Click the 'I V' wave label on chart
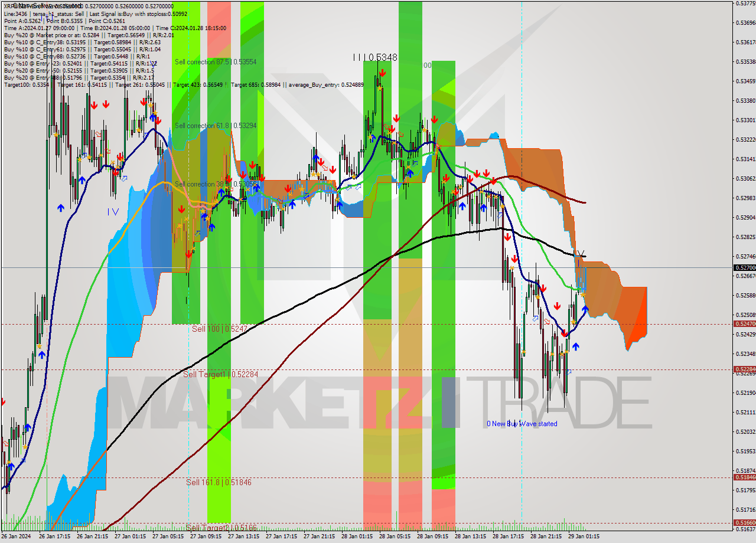 point(113,211)
